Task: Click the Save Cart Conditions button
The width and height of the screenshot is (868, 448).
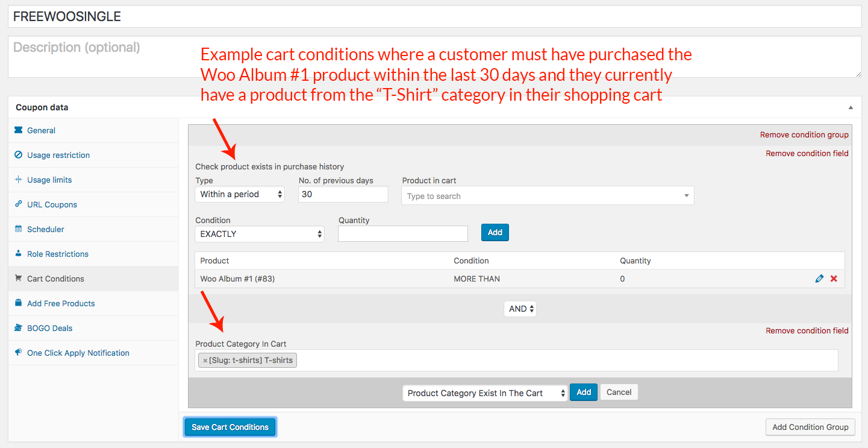Action: [229, 427]
